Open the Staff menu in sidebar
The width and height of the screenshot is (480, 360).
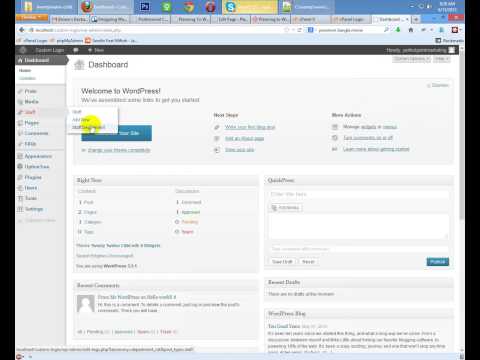pos(30,112)
